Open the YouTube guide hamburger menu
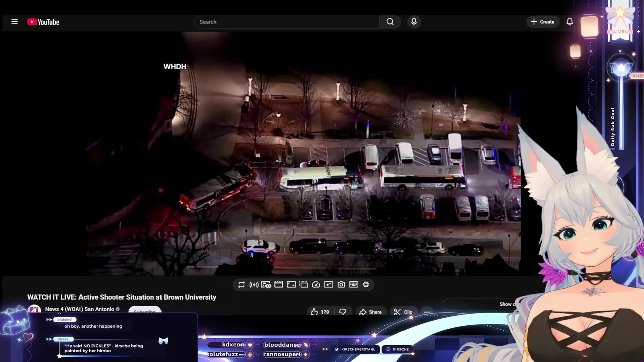This screenshot has height=362, width=644. [x=14, y=22]
